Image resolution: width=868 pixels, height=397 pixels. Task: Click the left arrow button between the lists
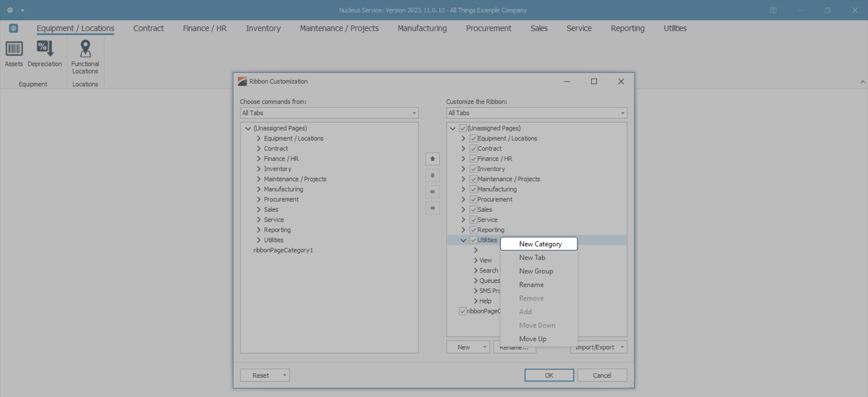click(433, 191)
